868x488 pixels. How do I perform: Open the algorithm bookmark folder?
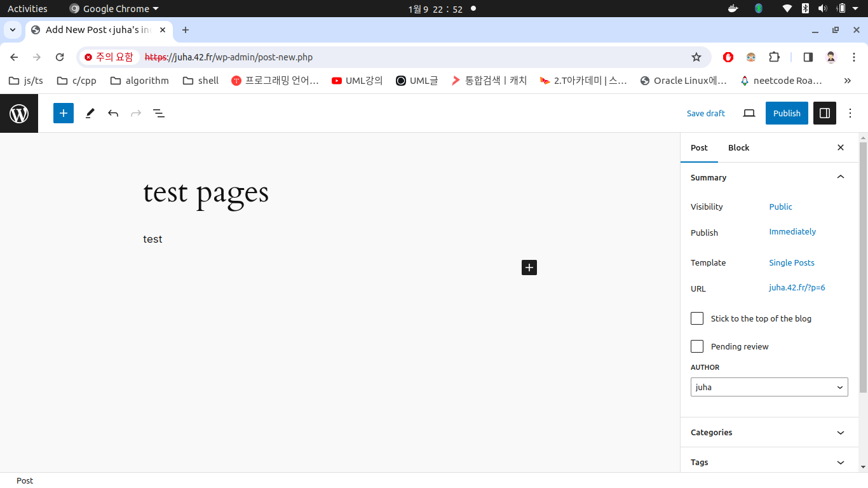point(140,81)
